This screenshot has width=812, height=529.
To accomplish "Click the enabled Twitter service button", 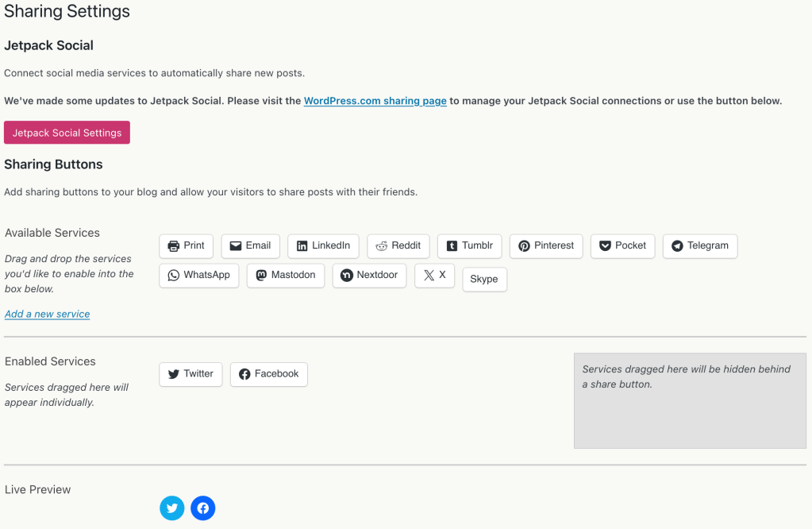I will pyautogui.click(x=190, y=374).
